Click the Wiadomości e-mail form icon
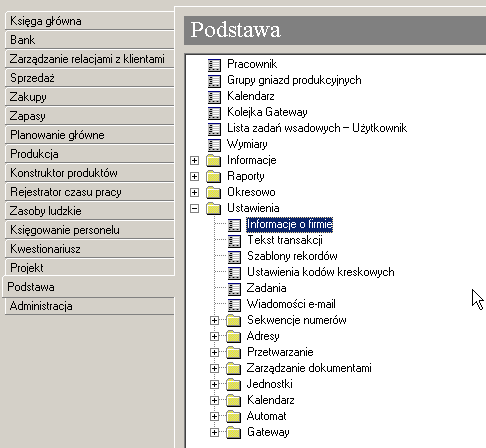The height and width of the screenshot is (448, 486). 234,305
